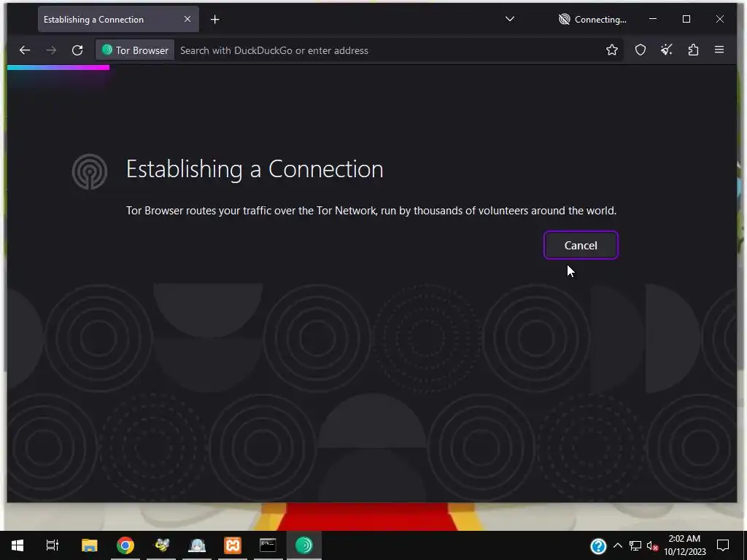
Task: Open File Explorer from the taskbar
Action: [89, 545]
